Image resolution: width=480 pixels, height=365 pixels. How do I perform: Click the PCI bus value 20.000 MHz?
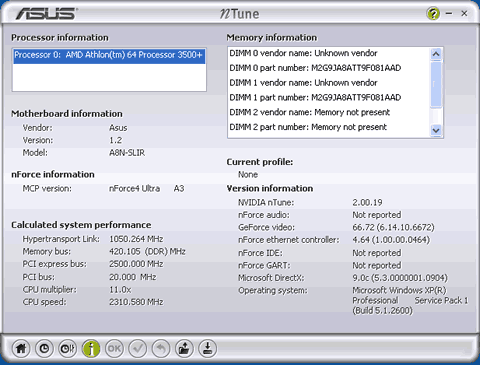click(x=133, y=277)
